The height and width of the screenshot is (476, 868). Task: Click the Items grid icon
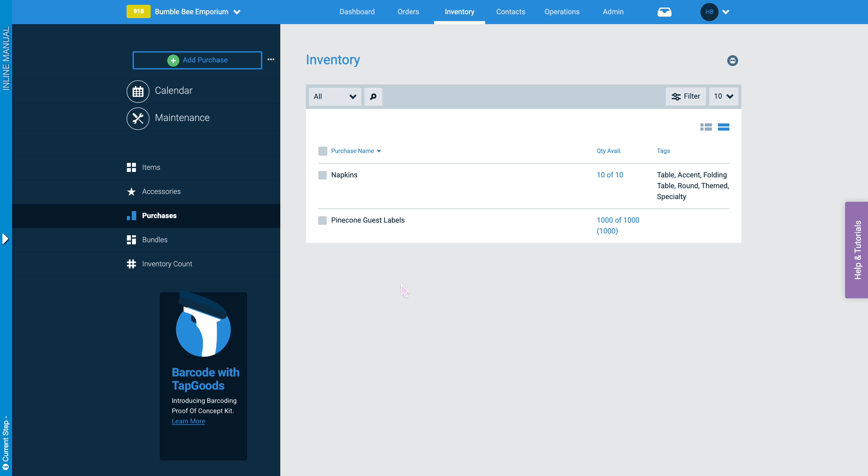[131, 167]
